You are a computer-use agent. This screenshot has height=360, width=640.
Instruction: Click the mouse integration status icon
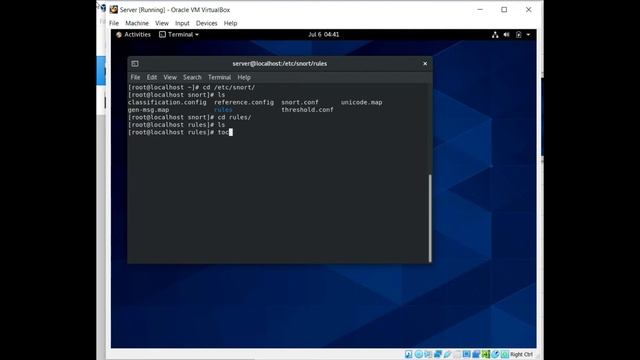495,354
